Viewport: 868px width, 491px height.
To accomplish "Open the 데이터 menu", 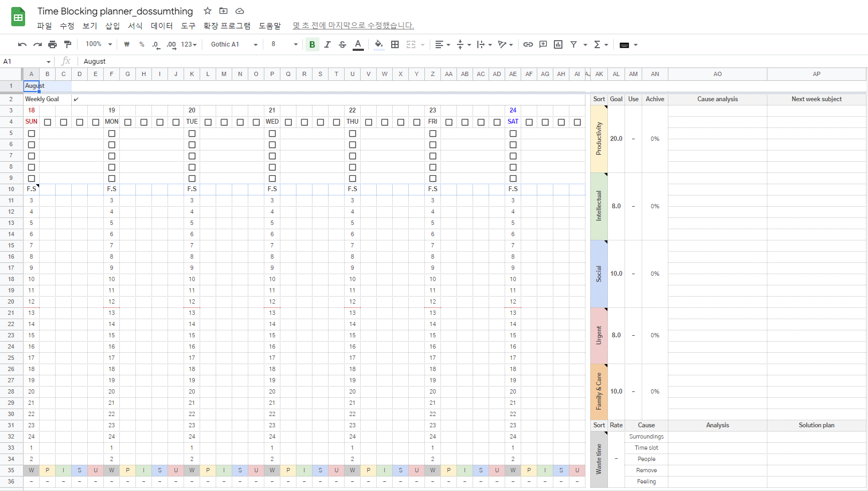I will tap(162, 25).
